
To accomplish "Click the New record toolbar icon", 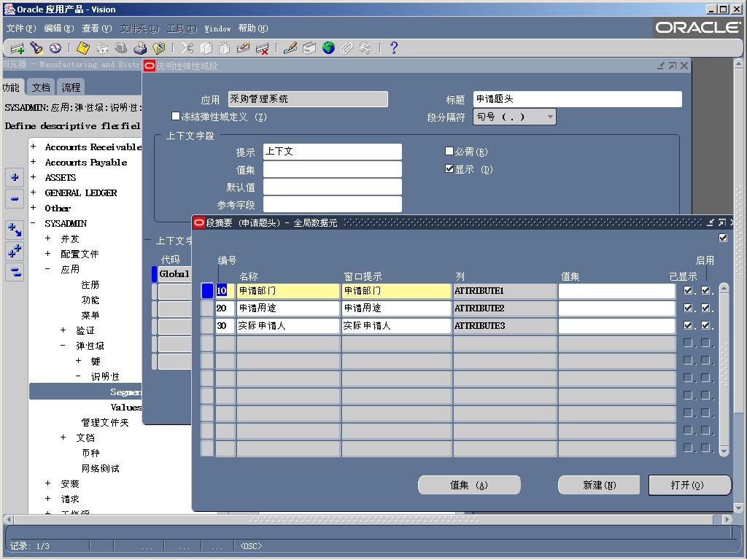I will (17, 48).
